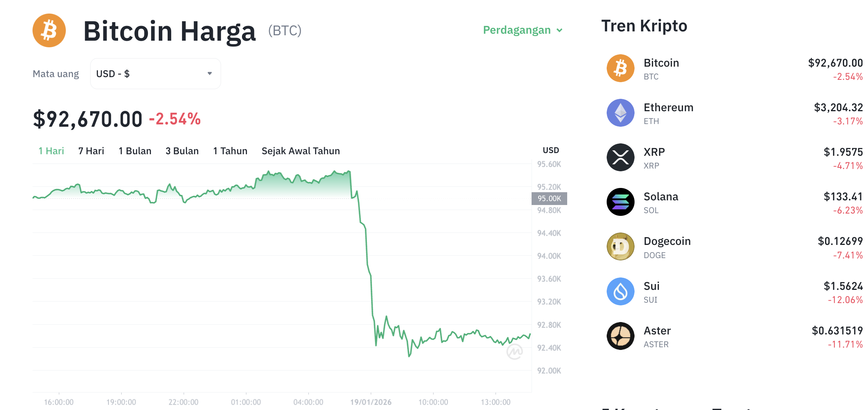Viewport: 868px width, 410px height.
Task: Expand the Perdagangan menu chevron
Action: 559,30
